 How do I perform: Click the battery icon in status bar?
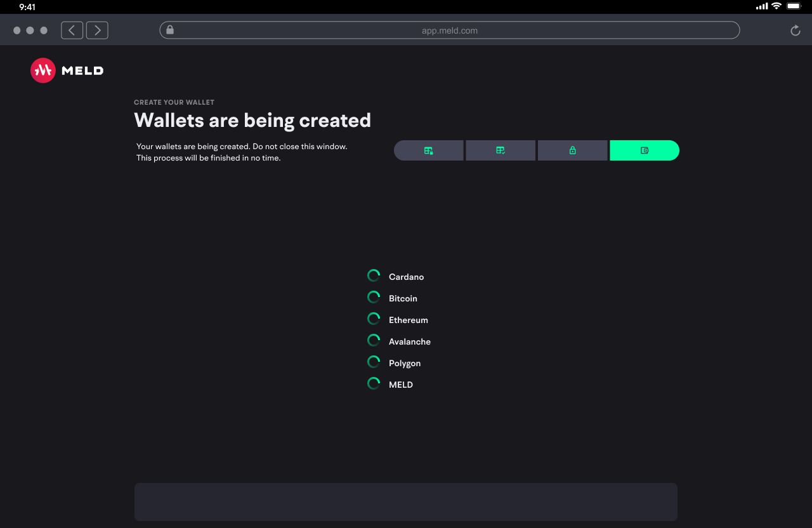794,6
